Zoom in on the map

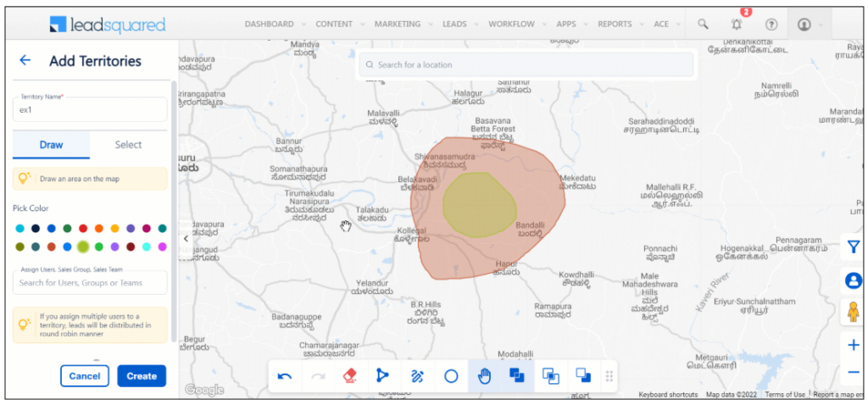click(853, 345)
